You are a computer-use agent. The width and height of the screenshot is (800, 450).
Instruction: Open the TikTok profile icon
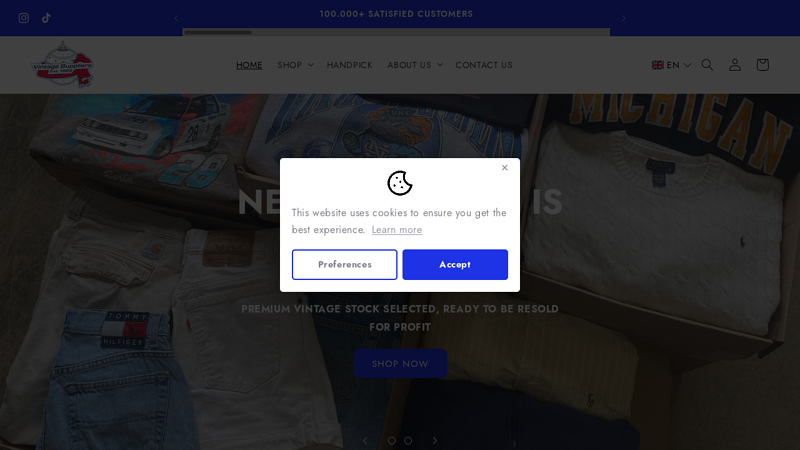46,18
